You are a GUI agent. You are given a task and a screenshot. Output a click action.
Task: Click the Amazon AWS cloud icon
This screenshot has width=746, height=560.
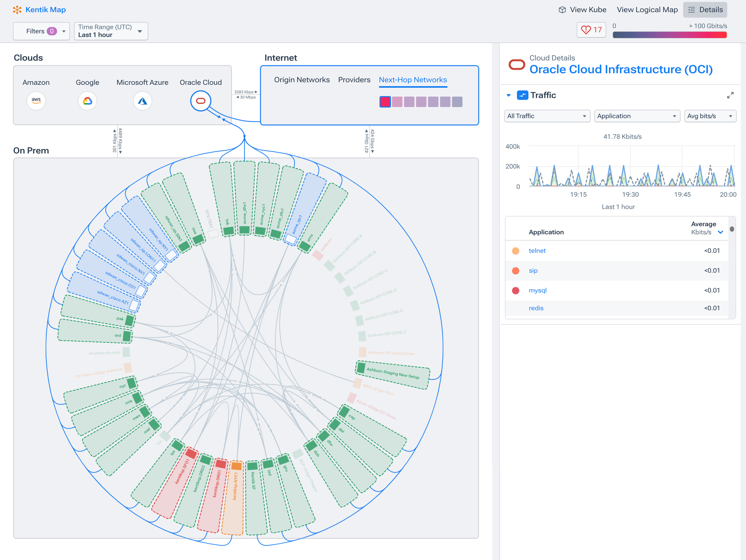click(x=36, y=101)
